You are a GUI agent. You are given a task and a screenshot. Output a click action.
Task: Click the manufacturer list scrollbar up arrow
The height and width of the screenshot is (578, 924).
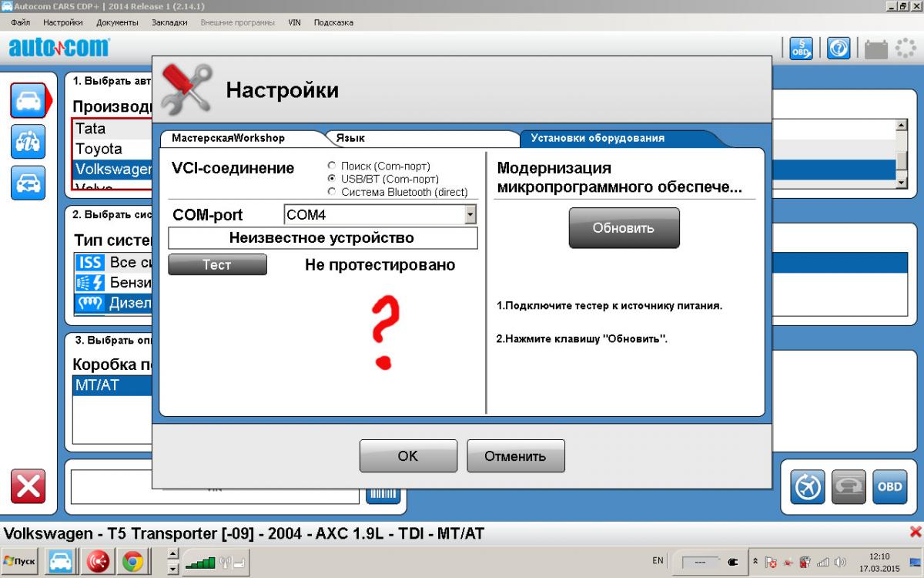coord(902,125)
